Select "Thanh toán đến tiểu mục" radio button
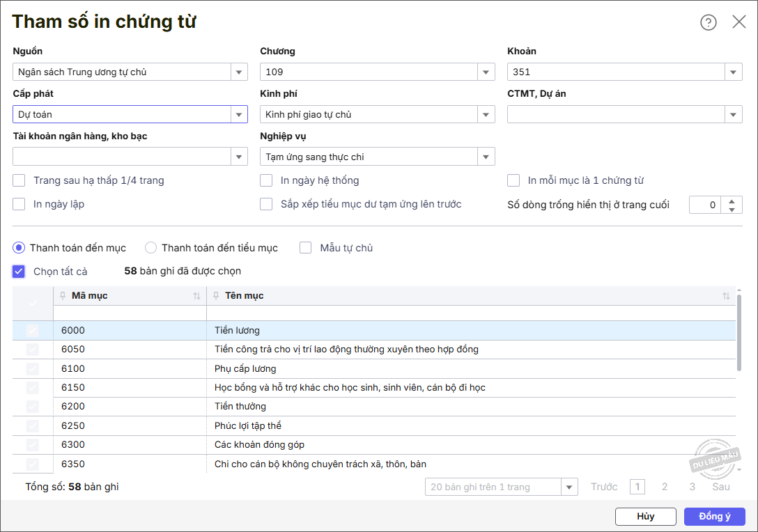The width and height of the screenshot is (758, 532). pyautogui.click(x=150, y=248)
